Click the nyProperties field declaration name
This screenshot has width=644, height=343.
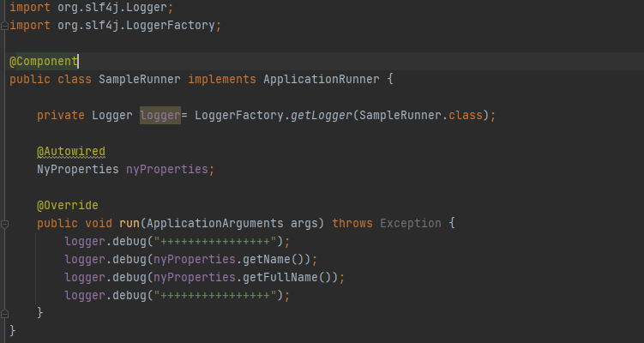(166, 169)
